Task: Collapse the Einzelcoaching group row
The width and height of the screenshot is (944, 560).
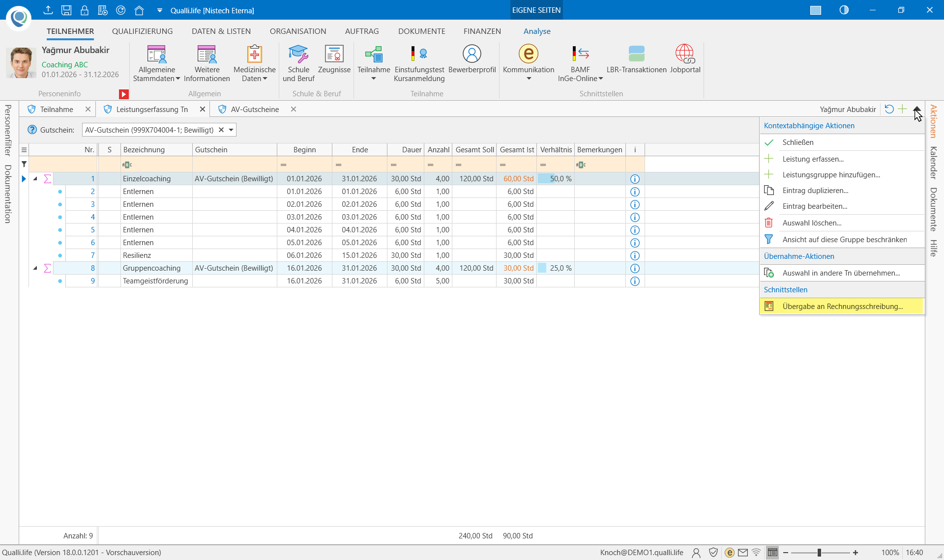Action: [35, 179]
